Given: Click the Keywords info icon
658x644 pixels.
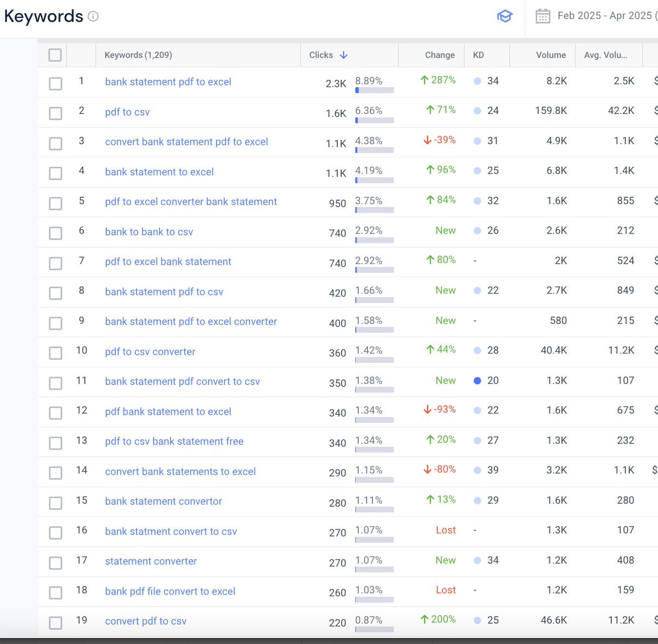Looking at the screenshot, I should pyautogui.click(x=93, y=16).
